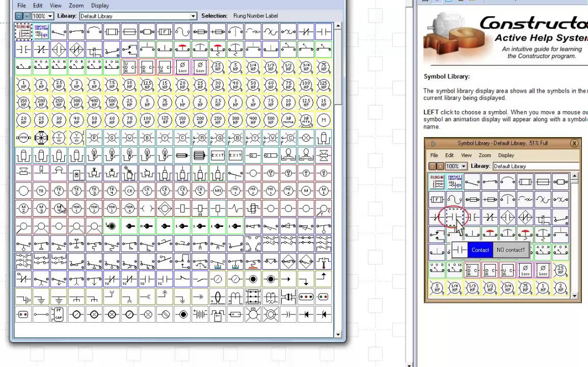
Task: Select the OL overload contact symbol
Action: pos(23,278)
